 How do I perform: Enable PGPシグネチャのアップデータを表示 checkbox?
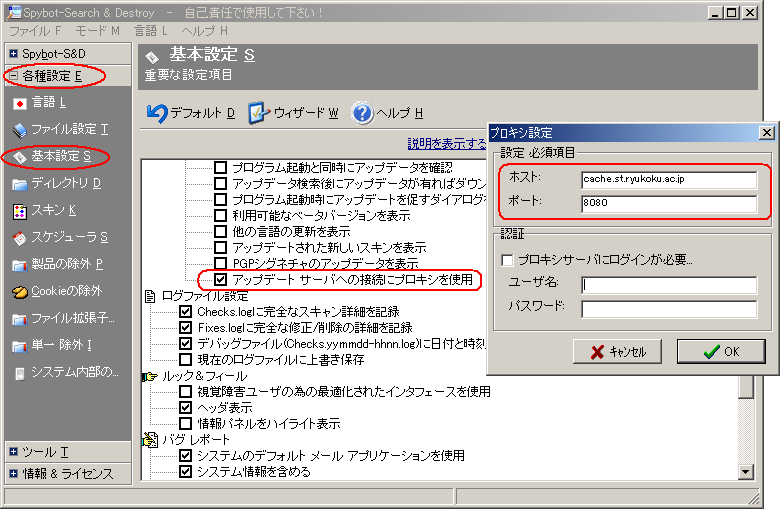point(220,263)
